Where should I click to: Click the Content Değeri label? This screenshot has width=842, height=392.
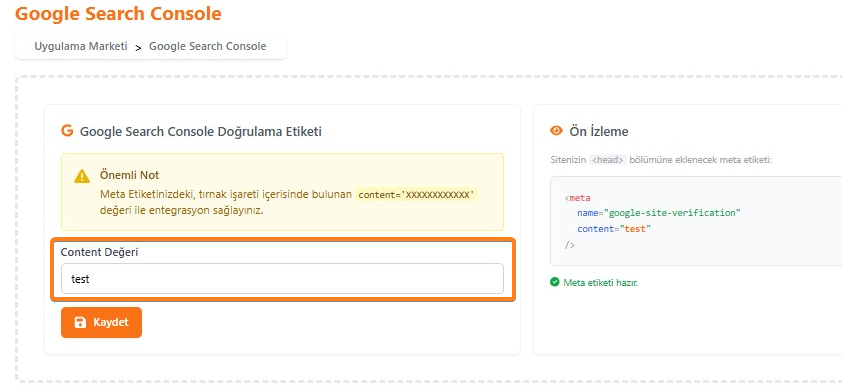(x=99, y=252)
